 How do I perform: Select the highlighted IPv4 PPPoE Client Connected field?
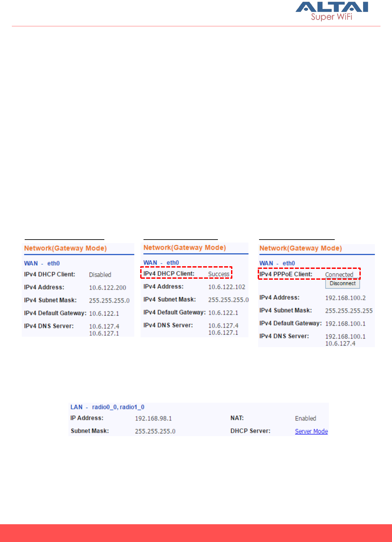click(309, 274)
